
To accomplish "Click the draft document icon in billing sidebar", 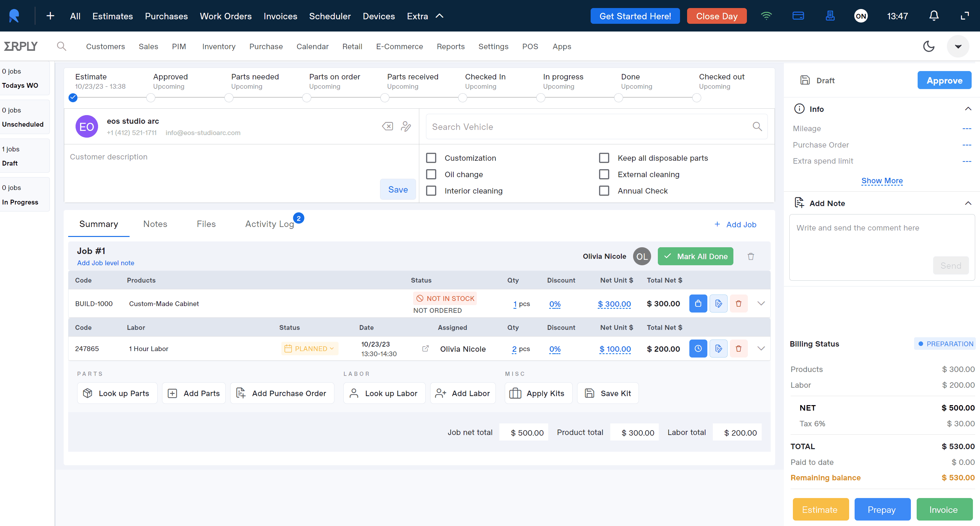I will pos(805,80).
